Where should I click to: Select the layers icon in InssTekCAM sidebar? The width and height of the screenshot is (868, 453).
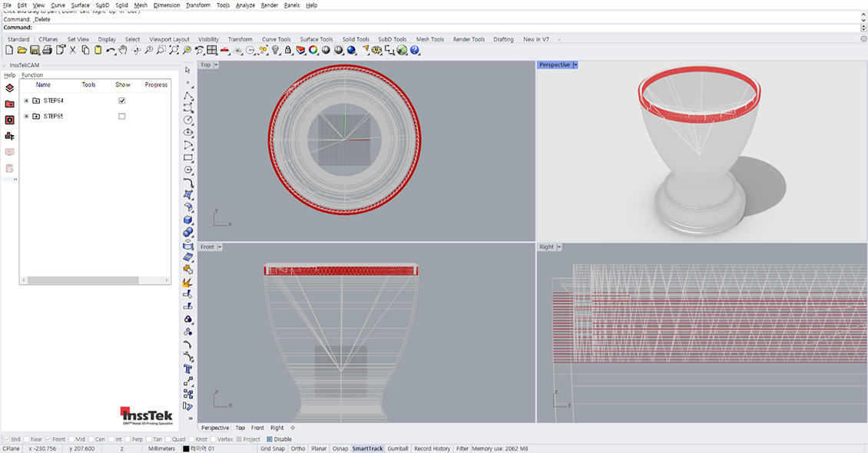[10, 88]
